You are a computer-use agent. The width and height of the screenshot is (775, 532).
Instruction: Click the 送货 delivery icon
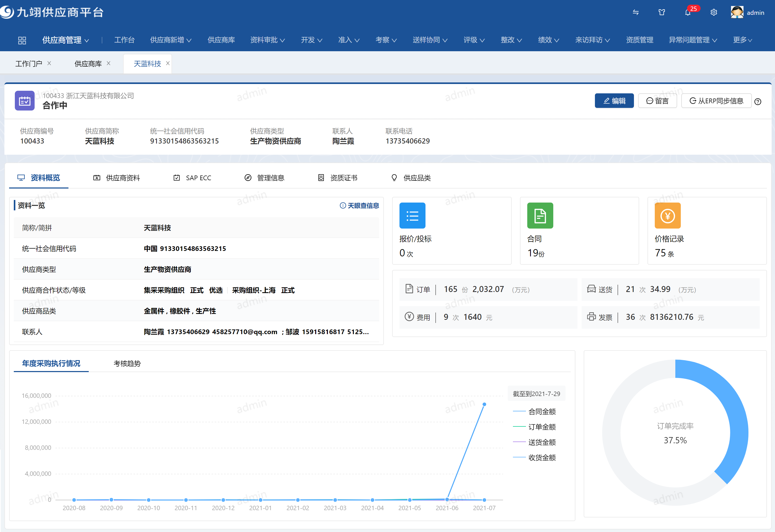tap(591, 289)
